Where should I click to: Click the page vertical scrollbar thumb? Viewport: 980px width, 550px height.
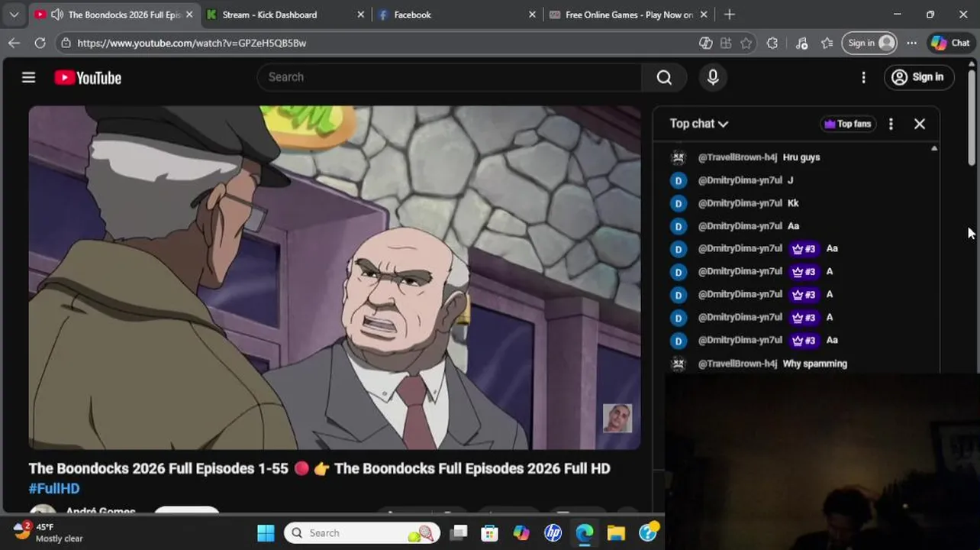[972, 116]
